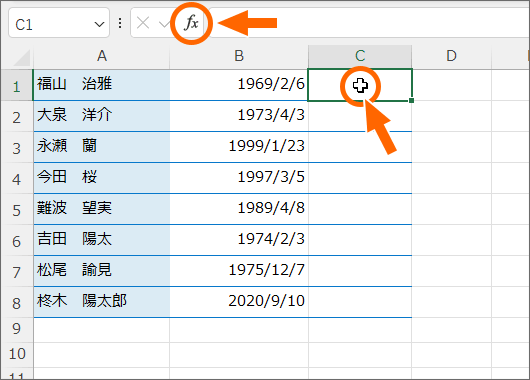Image resolution: width=530 pixels, height=380 pixels.
Task: Click cell with name 松尾 諭見
Action: (x=101, y=271)
